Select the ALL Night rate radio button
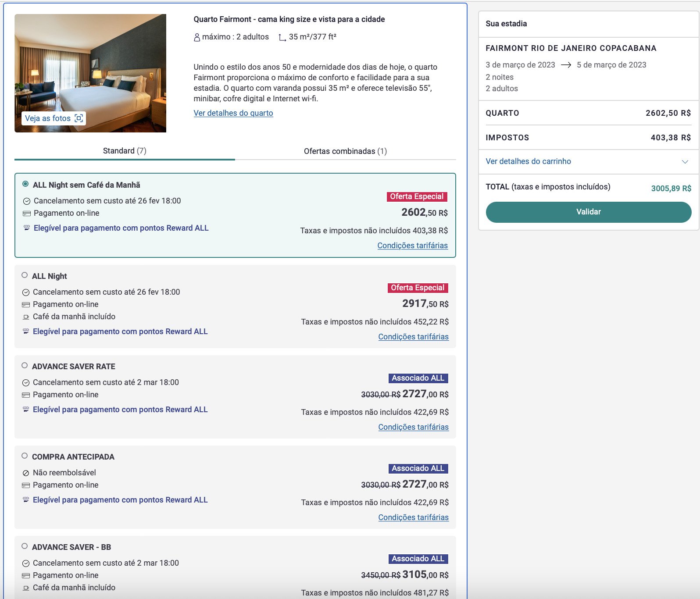Viewport: 700px width, 599px height. [x=25, y=275]
